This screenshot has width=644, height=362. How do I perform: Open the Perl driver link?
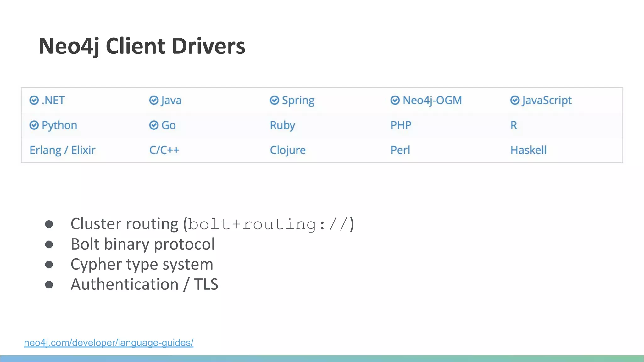pos(400,150)
